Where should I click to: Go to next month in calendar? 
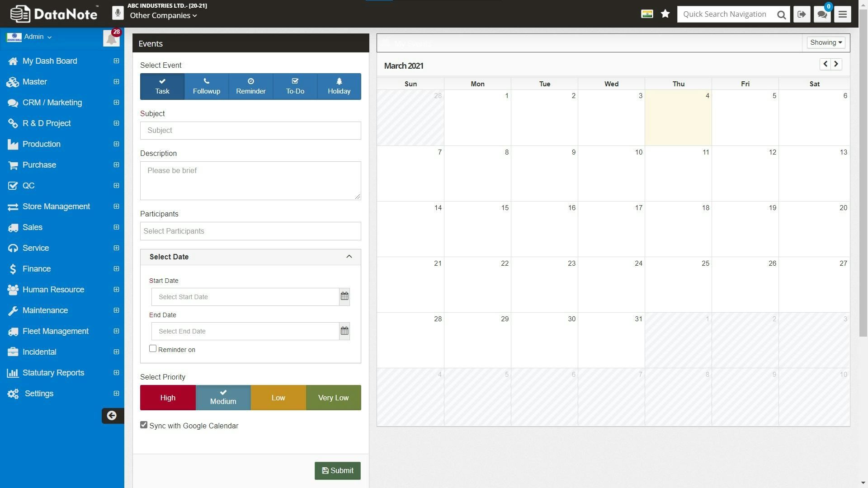tap(836, 64)
